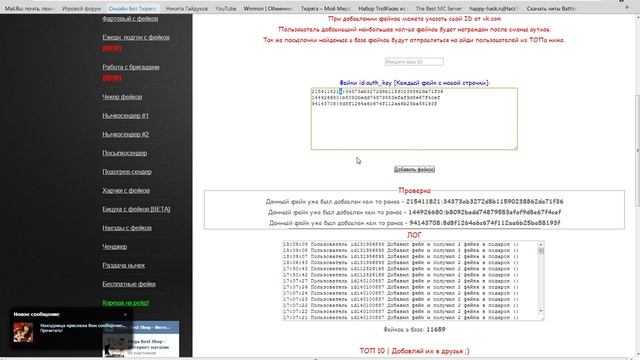Click check result starting 144926680
The image size is (640, 360).
pos(414,212)
